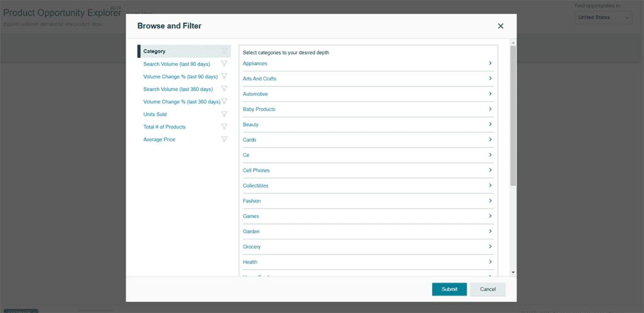Click the filter funnel icon beside Category
Screen dimensions: 644x313
pos(224,51)
